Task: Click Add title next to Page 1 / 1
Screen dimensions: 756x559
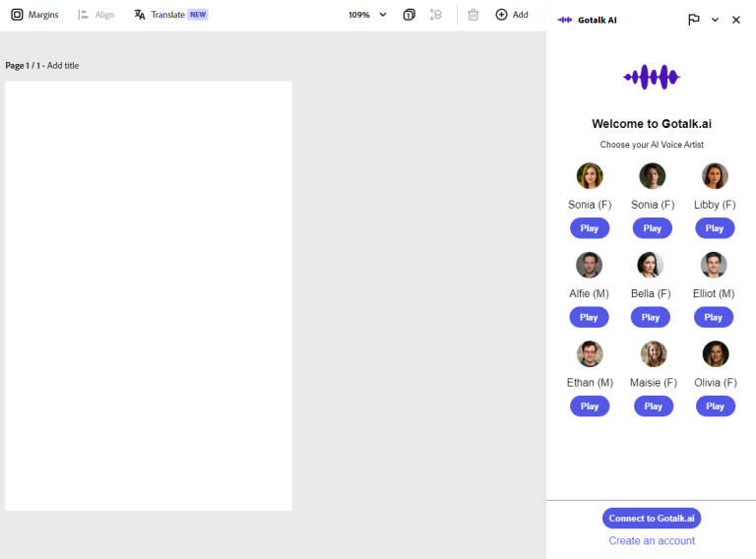Action: 63,66
